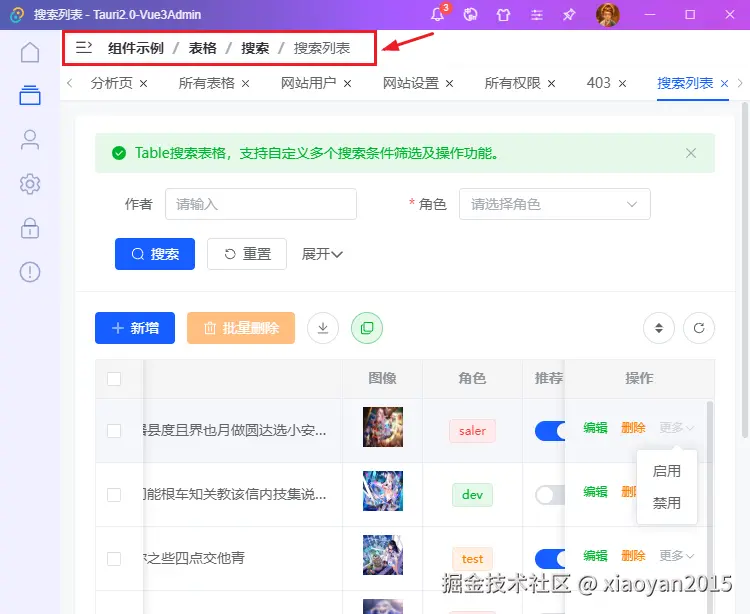
Task: Click the 作者 input field
Action: pos(261,204)
